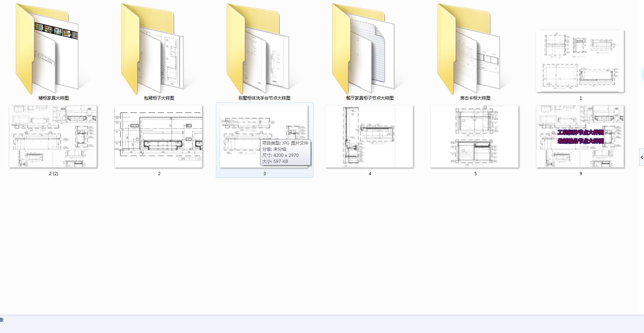Click the status bar at window bottom

(x=322, y=324)
